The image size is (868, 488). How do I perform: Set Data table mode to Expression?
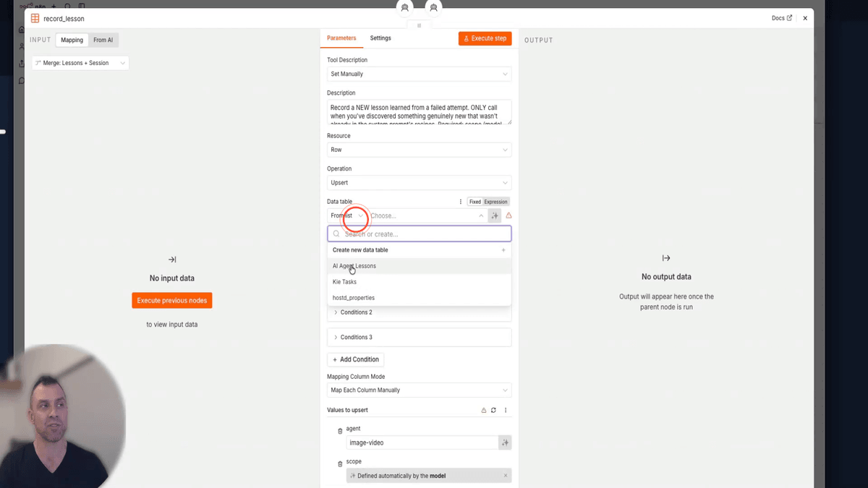click(495, 202)
